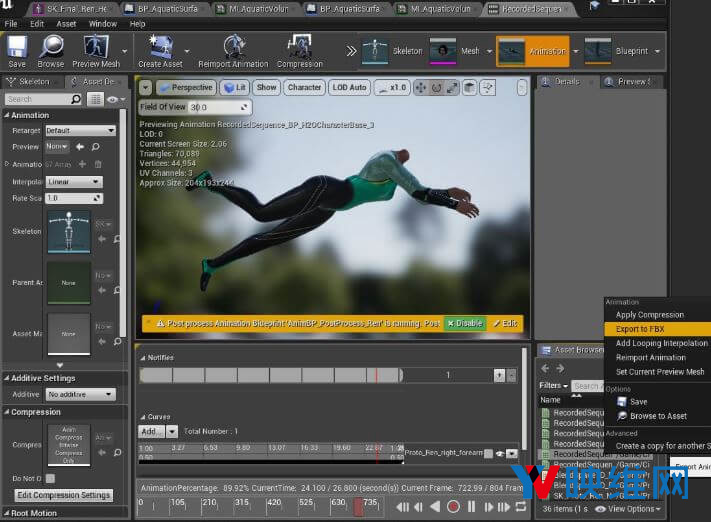Toggle the property matrix grid button
The width and height of the screenshot is (711, 522).
click(96, 99)
